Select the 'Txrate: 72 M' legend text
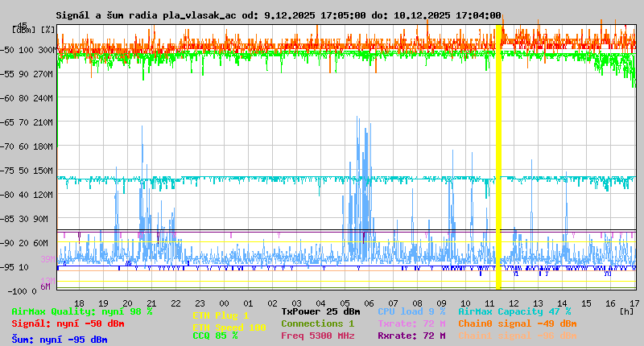Image resolution: width=644 pixels, height=346 pixels. (x=411, y=323)
